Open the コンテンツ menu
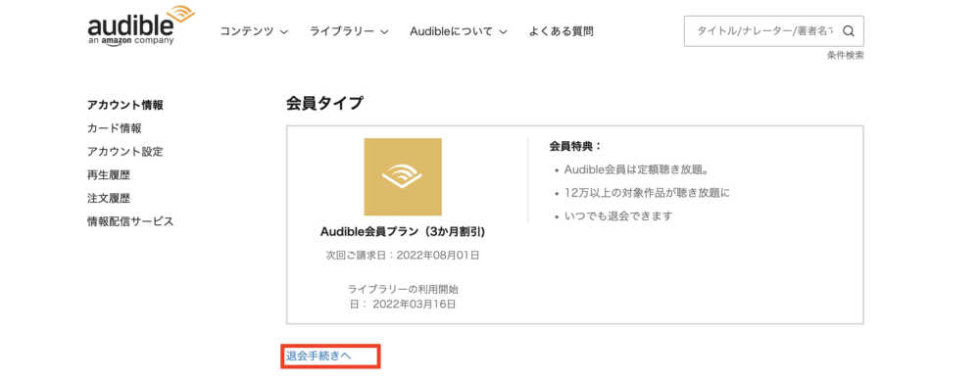Screen dimensions: 980x382 (246, 31)
